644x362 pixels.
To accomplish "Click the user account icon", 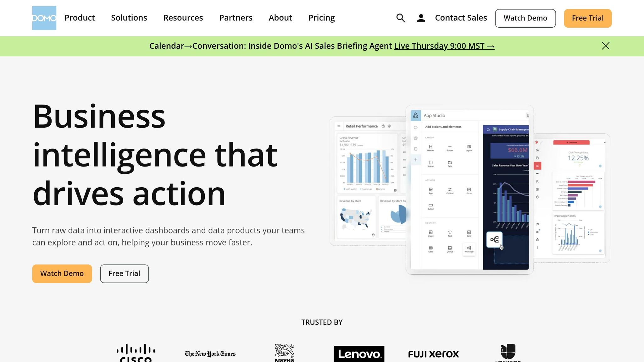I will (421, 18).
